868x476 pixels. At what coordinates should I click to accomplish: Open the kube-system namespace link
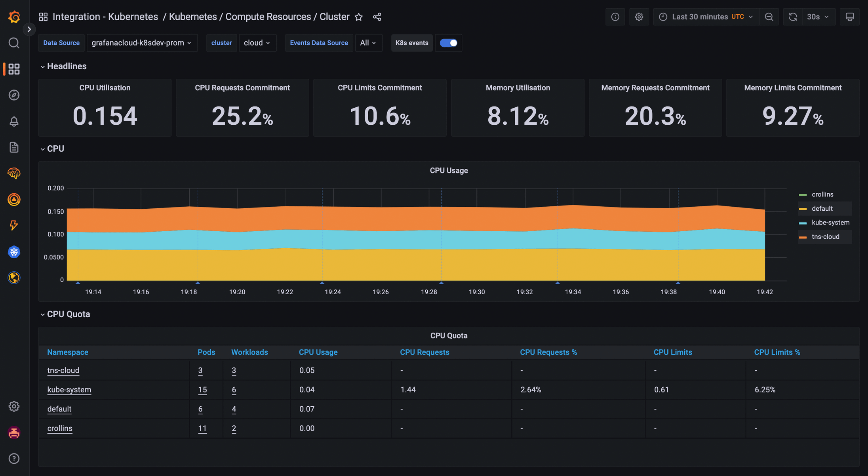point(69,390)
